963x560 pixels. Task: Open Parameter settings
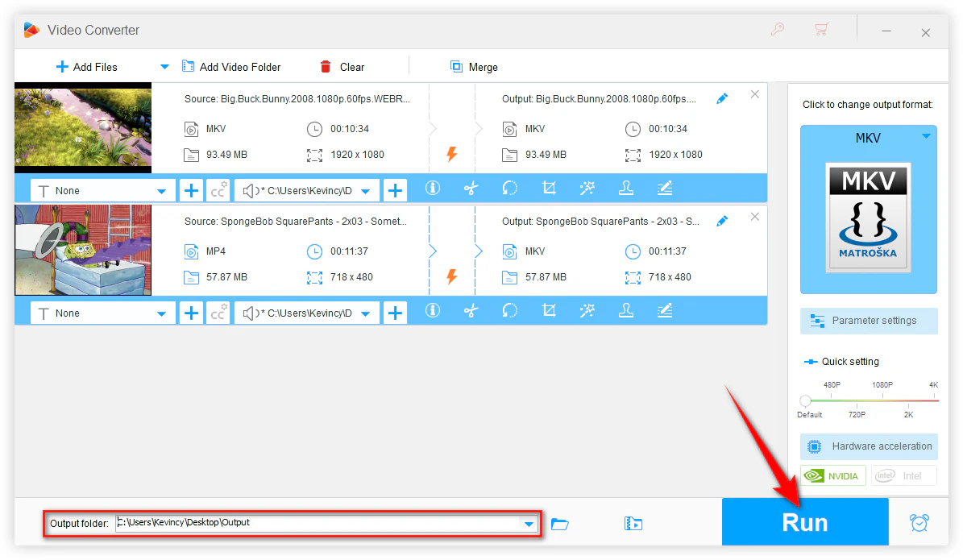point(869,321)
